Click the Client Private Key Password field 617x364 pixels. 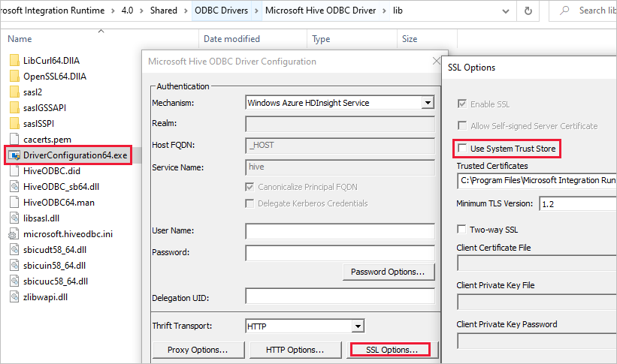click(x=537, y=341)
